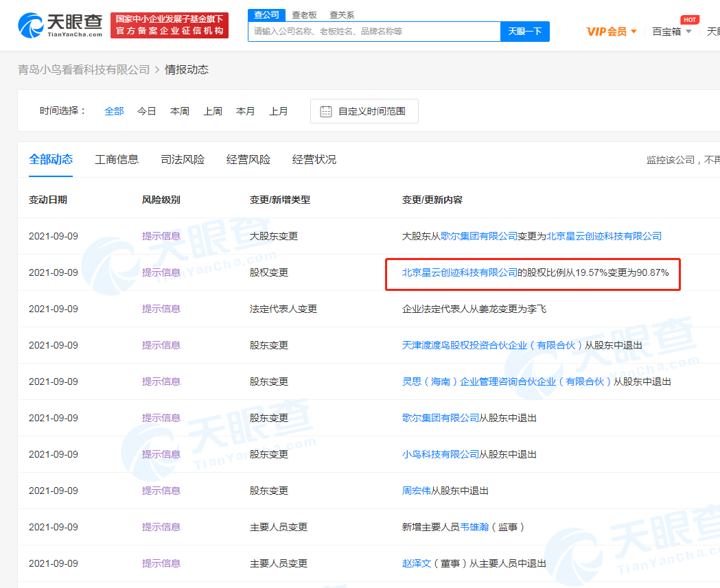Viewport: 720px width, 588px height.
Task: Click the 风险级别 column header
Action: [x=161, y=200]
